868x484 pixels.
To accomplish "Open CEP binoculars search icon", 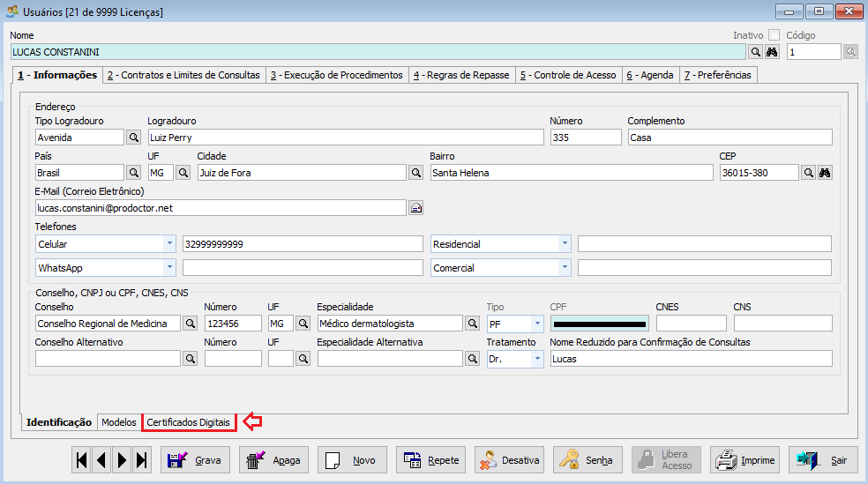I will pos(825,173).
